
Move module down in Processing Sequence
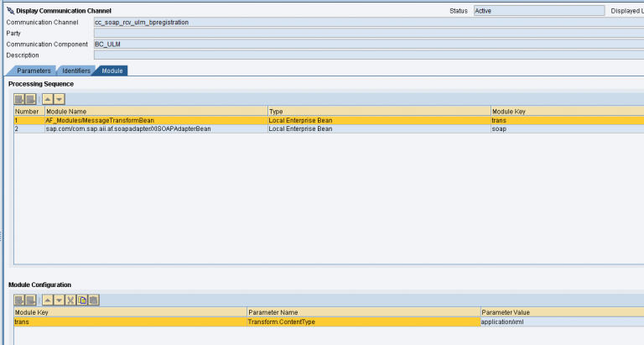pyautogui.click(x=59, y=99)
